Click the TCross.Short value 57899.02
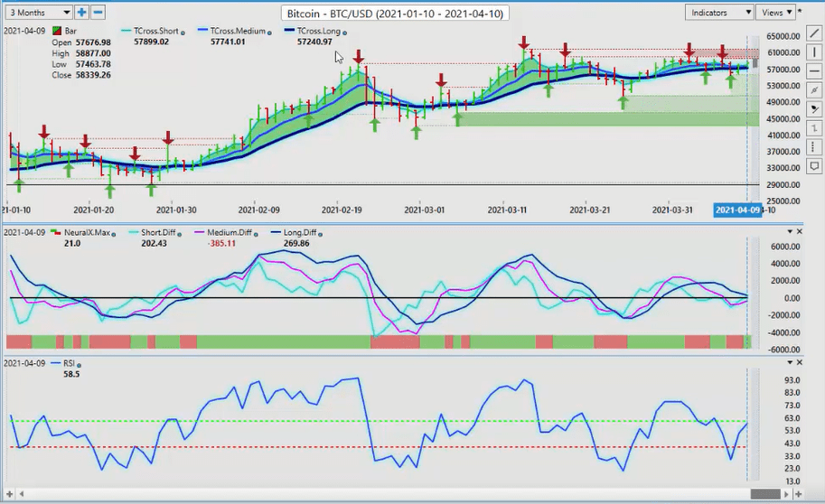The width and height of the screenshot is (825, 504). 151,42
